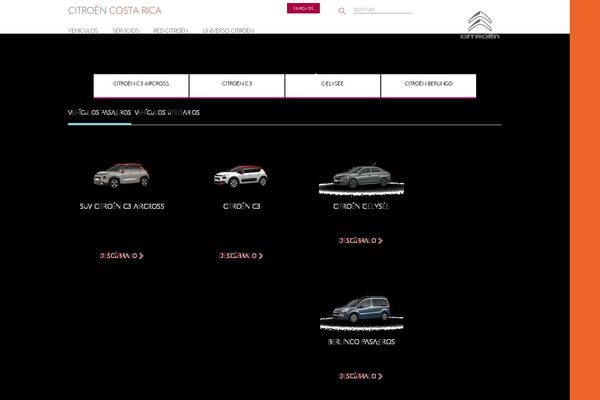Click the search magnifier icon

[x=342, y=11]
